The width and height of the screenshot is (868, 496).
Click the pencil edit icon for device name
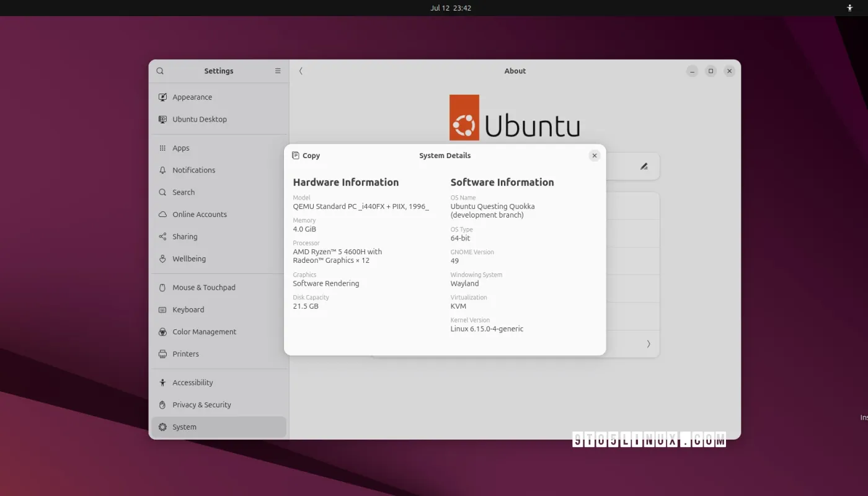[x=644, y=166]
